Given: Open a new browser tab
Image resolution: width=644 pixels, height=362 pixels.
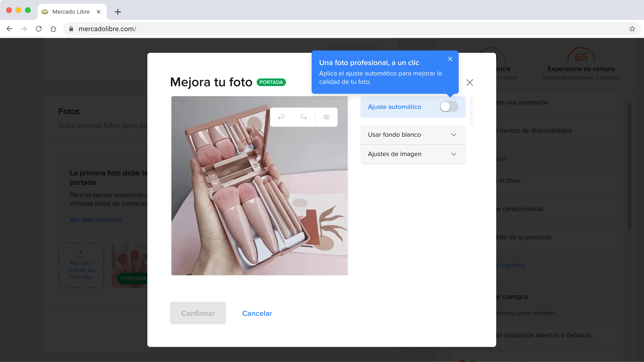Looking at the screenshot, I should click(118, 12).
